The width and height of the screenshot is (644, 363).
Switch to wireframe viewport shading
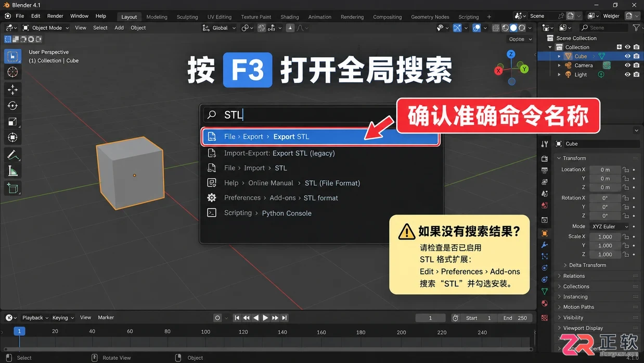point(505,28)
